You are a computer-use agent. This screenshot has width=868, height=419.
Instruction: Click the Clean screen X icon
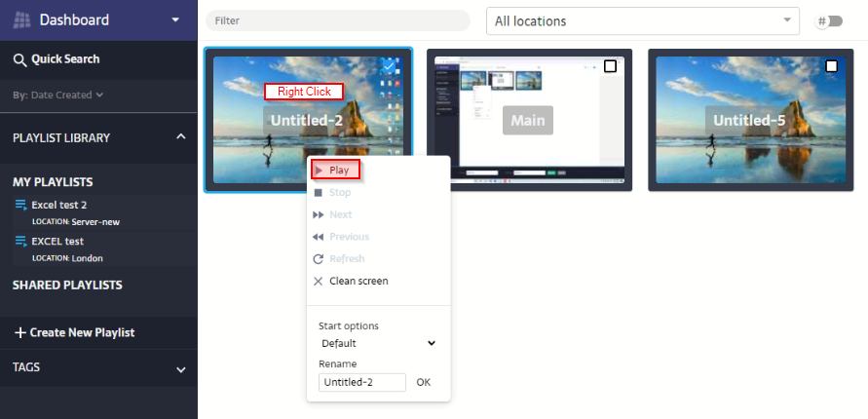pos(318,282)
